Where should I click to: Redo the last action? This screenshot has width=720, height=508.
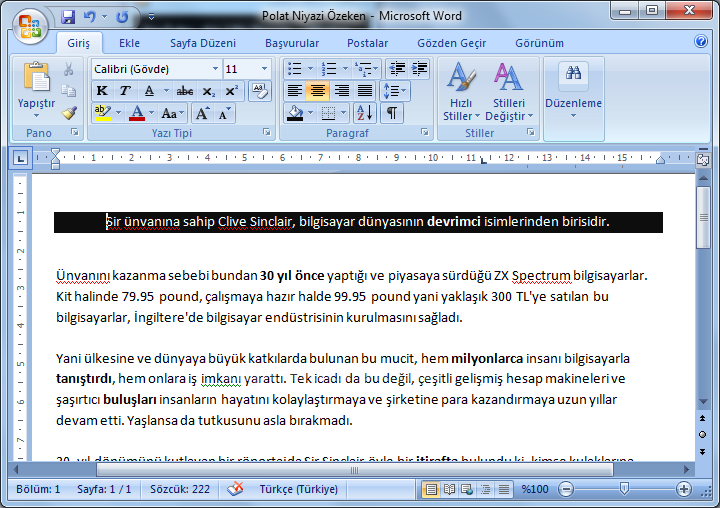(122, 17)
